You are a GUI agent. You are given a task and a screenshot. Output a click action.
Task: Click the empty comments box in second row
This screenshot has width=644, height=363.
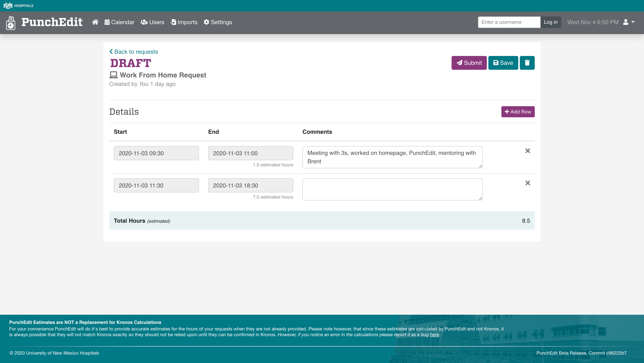click(x=392, y=189)
